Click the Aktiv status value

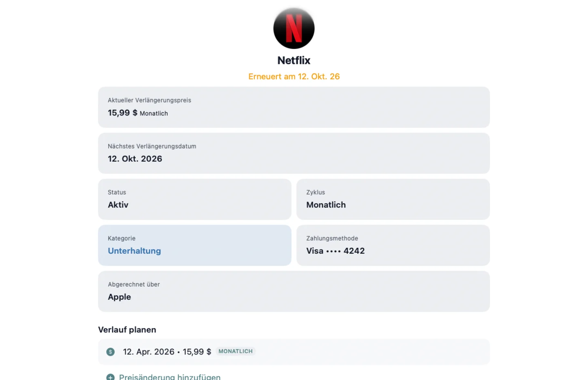[118, 204]
